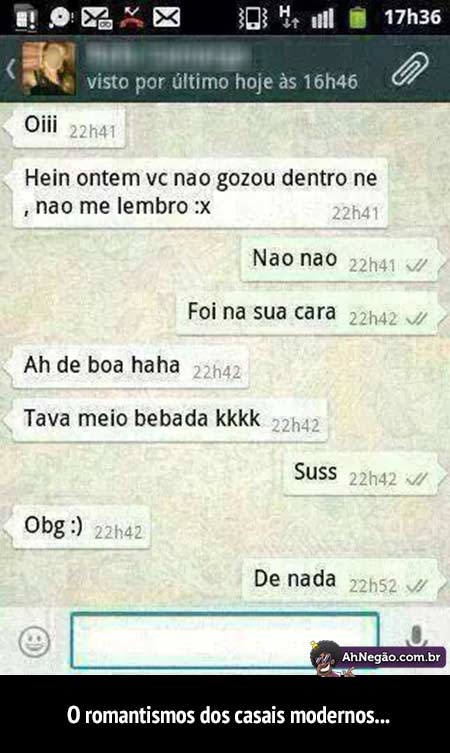450x753 pixels.
Task: Tap the missed call status icon
Action: [132, 17]
